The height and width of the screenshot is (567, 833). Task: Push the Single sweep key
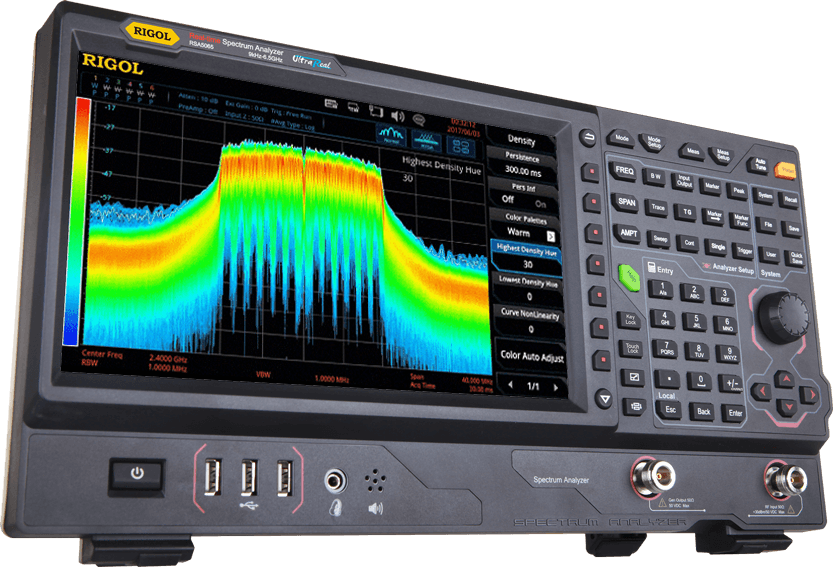pyautogui.click(x=718, y=246)
